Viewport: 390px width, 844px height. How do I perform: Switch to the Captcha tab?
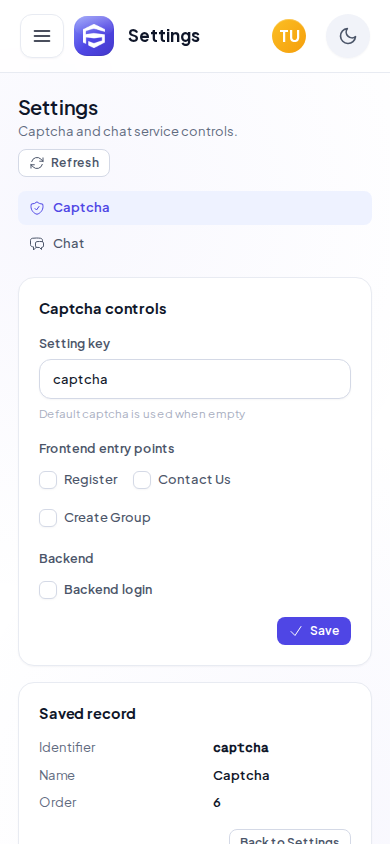[195, 208]
